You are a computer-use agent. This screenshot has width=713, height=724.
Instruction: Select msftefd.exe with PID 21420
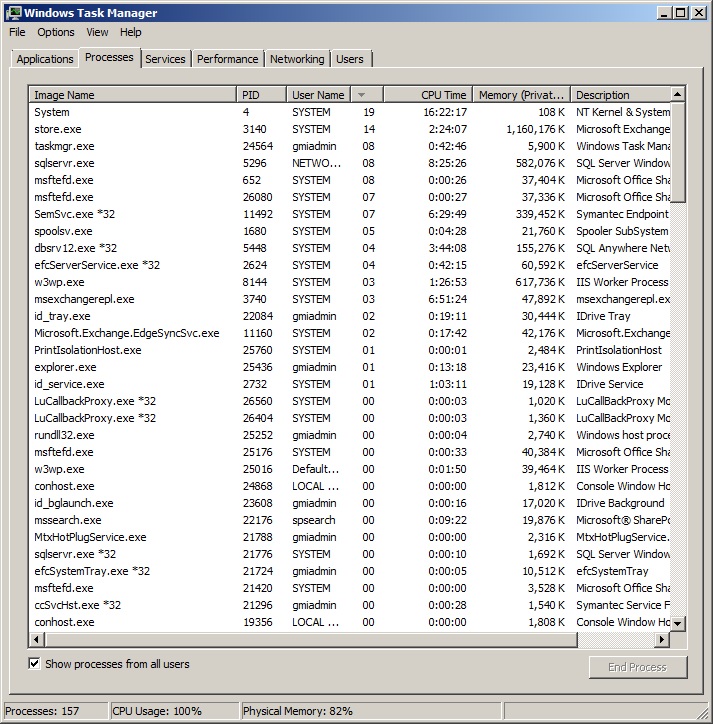tap(350, 588)
